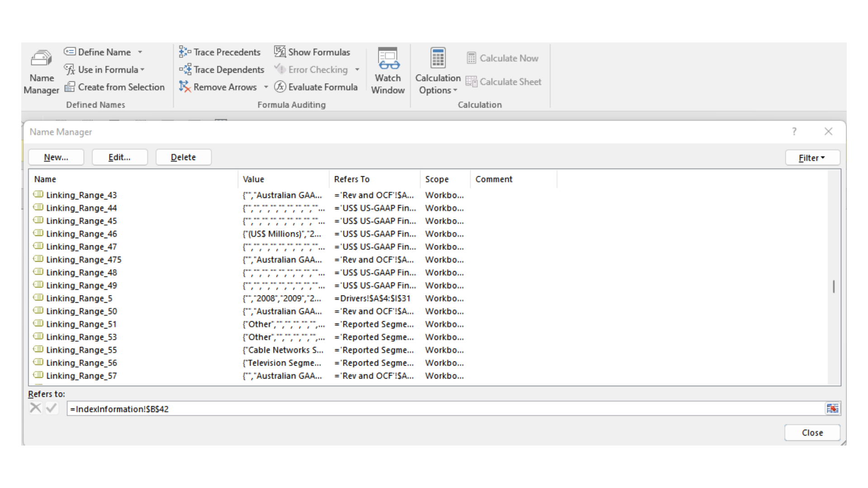The height and width of the screenshot is (488, 868).
Task: Open the Name Manager icon
Action: (x=41, y=59)
